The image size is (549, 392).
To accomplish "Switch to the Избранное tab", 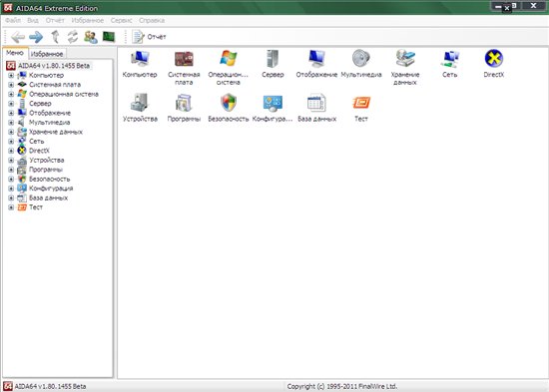I will (47, 54).
